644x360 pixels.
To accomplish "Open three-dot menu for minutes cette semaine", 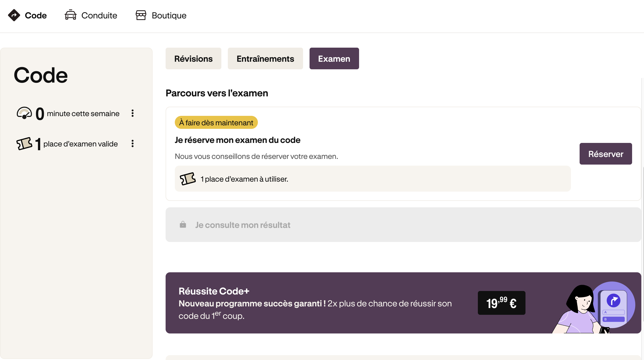I will click(x=133, y=113).
